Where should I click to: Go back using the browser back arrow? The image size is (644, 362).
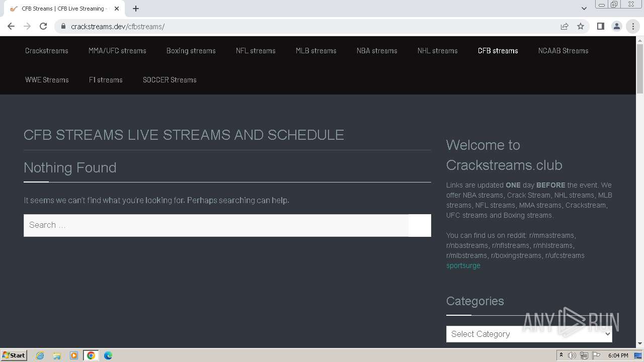pyautogui.click(x=11, y=26)
